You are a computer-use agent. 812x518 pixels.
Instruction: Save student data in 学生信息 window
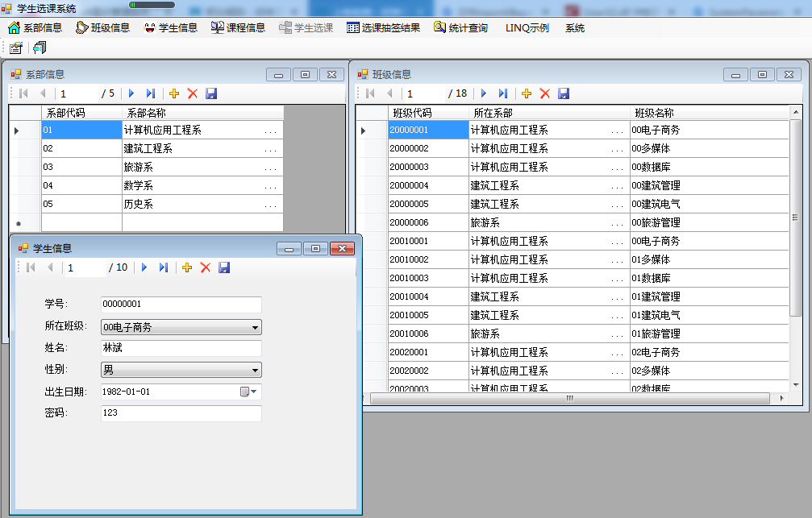(224, 267)
